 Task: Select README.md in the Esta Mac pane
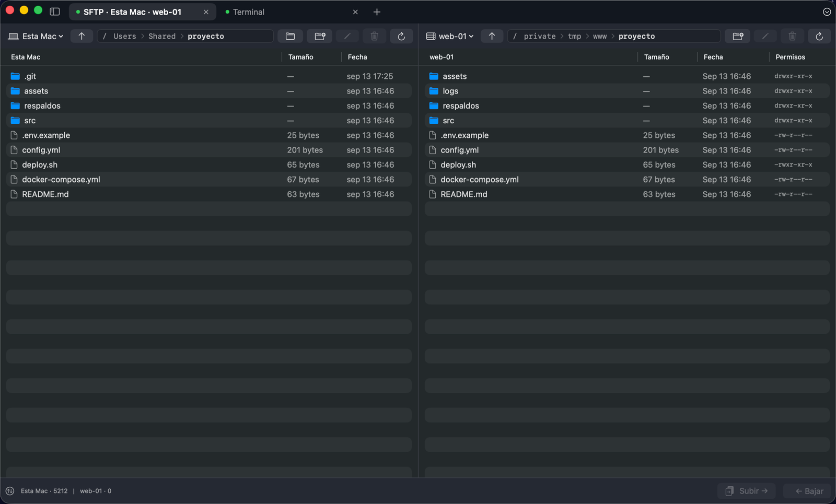pos(209,194)
